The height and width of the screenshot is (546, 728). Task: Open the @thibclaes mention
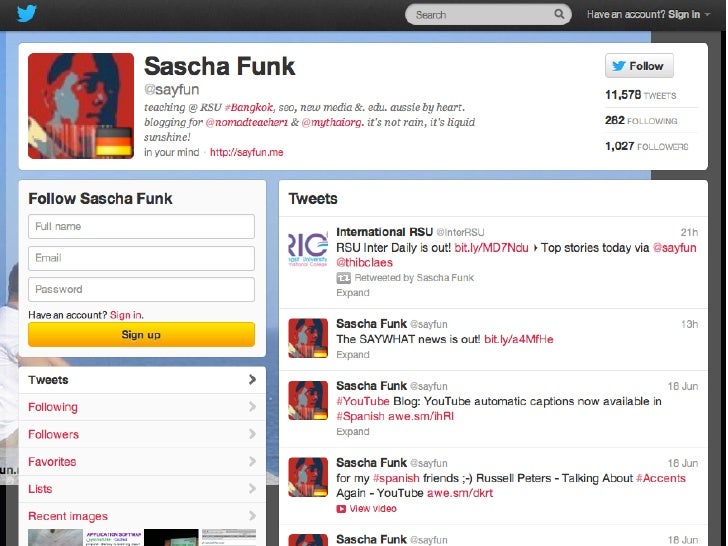(x=364, y=263)
